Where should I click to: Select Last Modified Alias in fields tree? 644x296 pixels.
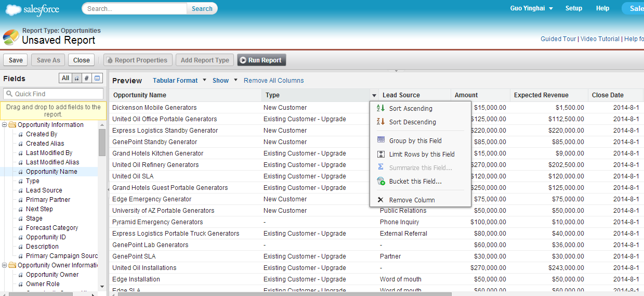coord(52,162)
